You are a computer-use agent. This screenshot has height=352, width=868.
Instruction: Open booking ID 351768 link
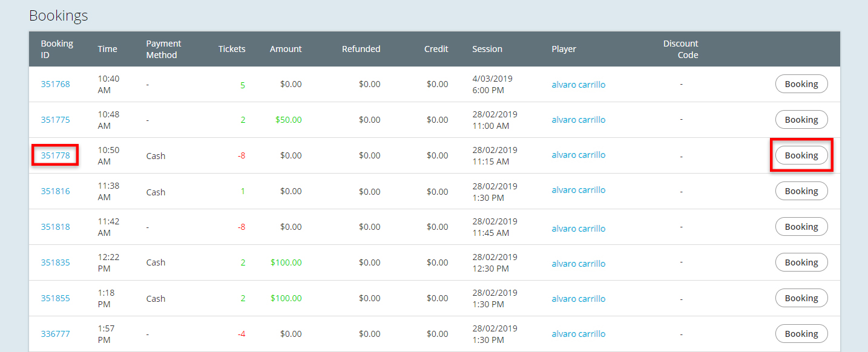pos(55,84)
